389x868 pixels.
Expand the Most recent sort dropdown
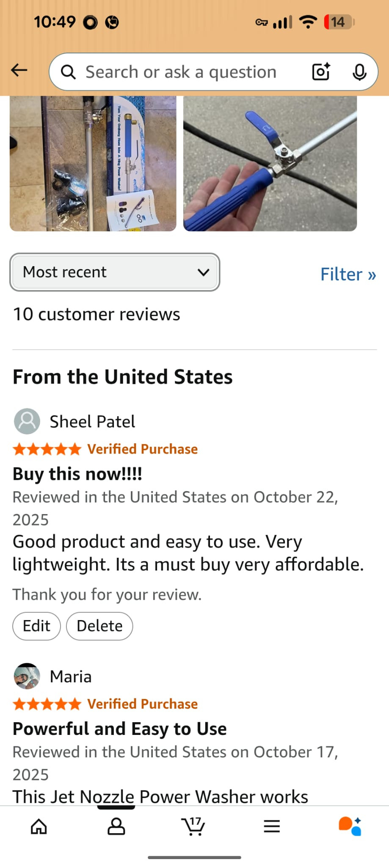[x=115, y=272]
